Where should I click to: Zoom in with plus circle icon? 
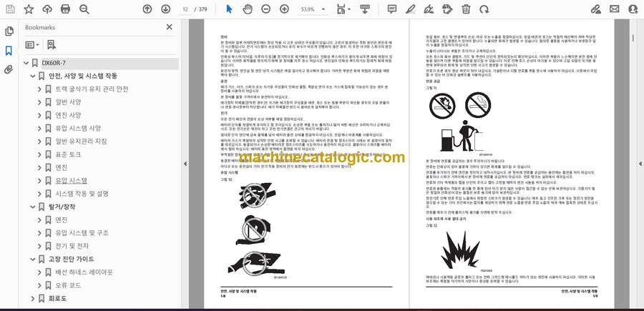pos(284,9)
